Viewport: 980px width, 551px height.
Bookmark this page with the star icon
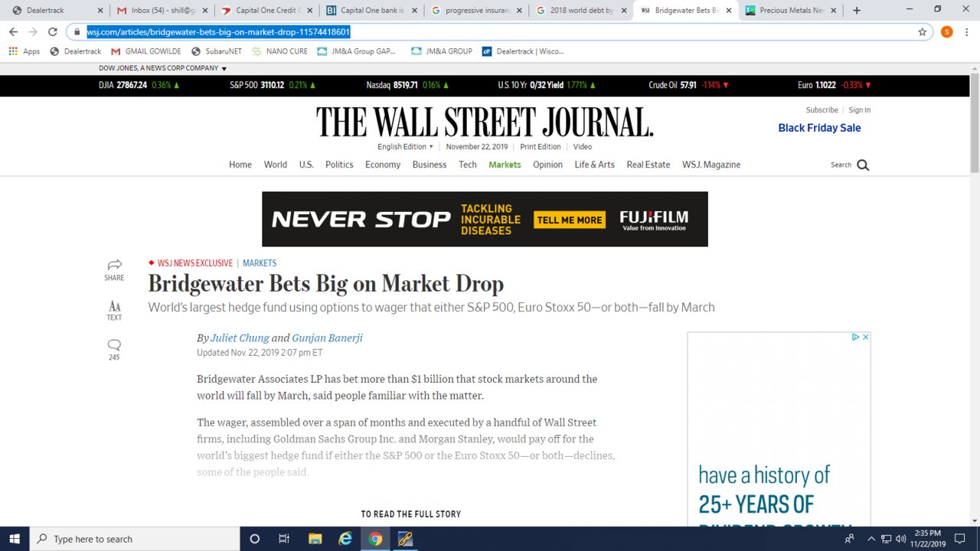923,32
